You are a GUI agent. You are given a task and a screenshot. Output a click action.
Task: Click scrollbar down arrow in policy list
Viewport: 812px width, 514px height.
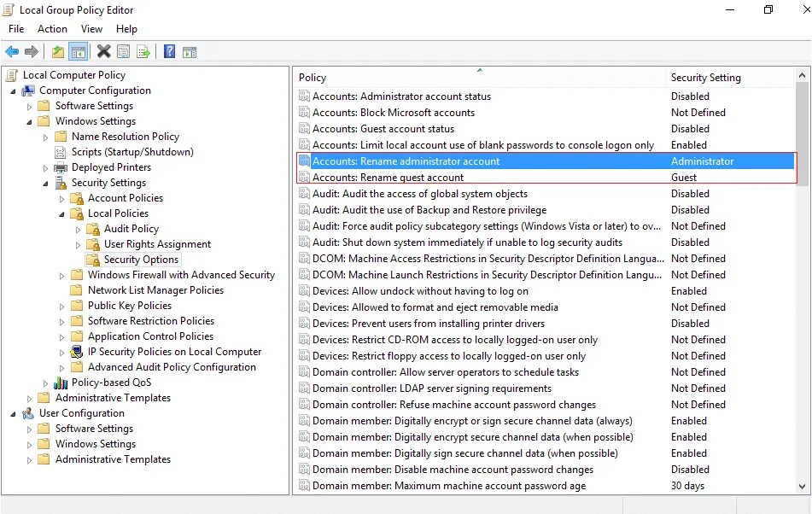[x=802, y=487]
